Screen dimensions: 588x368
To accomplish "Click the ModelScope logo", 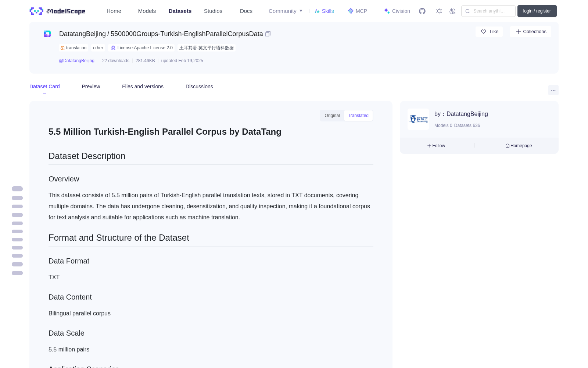I will [57, 11].
